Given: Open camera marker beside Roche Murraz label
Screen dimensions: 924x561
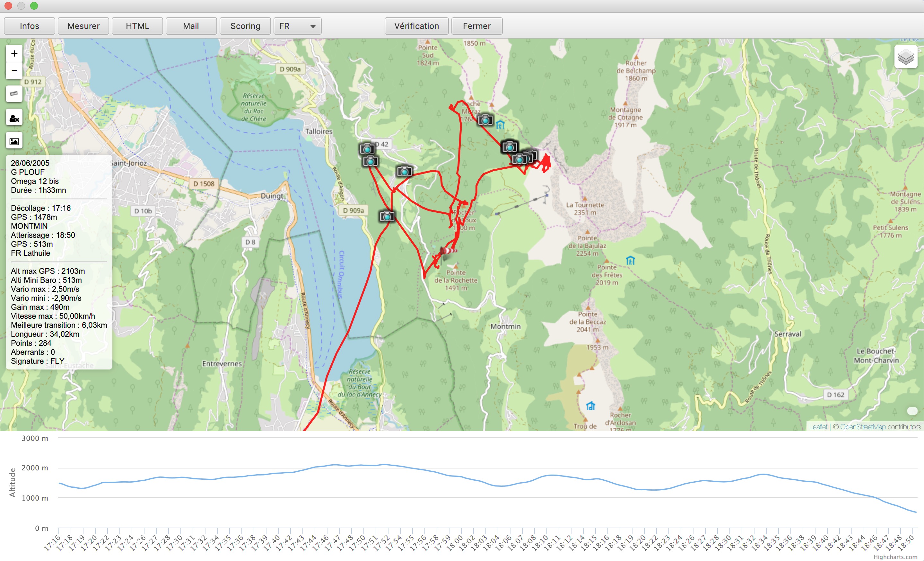Looking at the screenshot, I should [485, 120].
